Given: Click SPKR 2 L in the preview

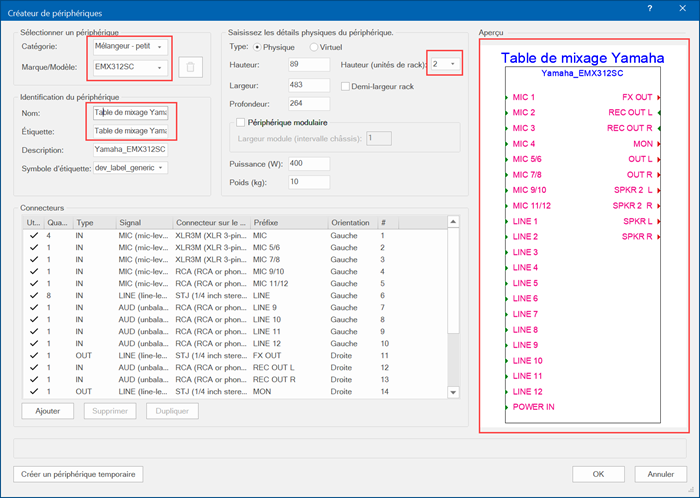Looking at the screenshot, I should (633, 190).
